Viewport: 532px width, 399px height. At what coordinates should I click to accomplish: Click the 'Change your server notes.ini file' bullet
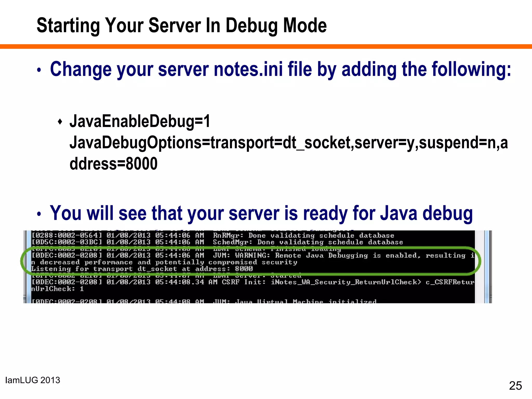click(280, 69)
